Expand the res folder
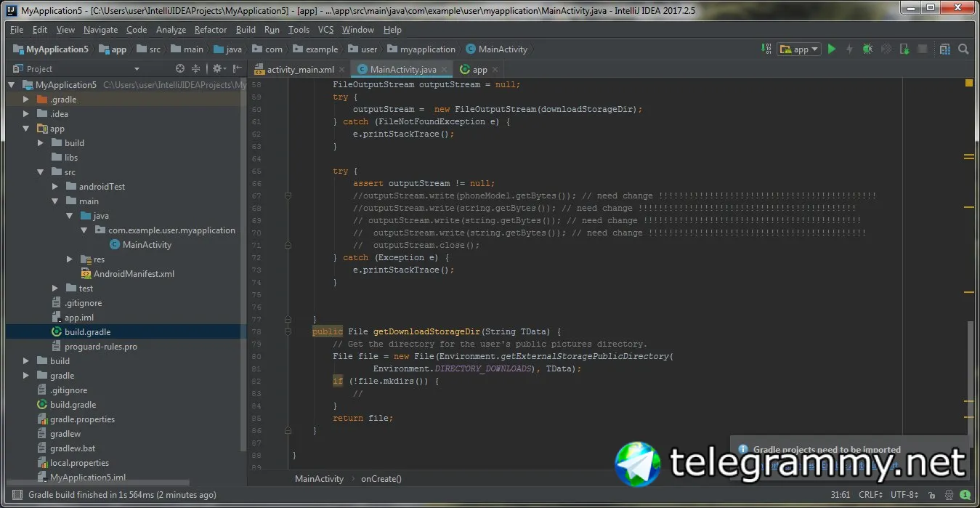The image size is (980, 508). coord(70,259)
